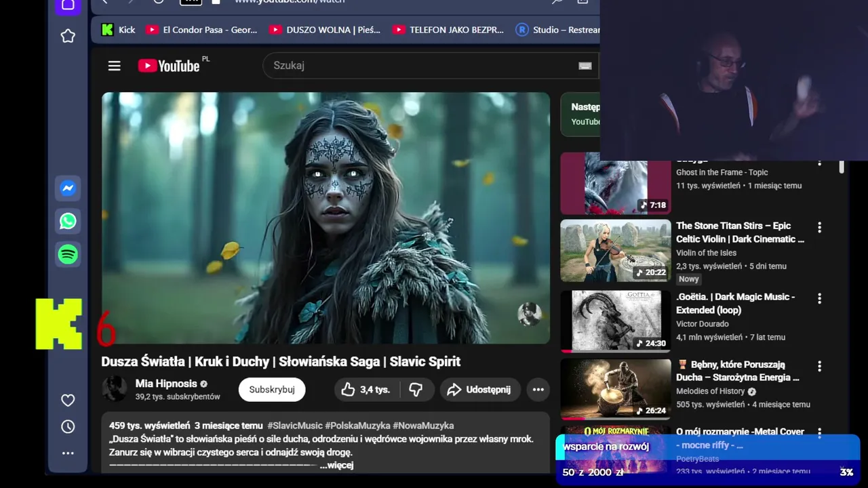Open The Stone Titan Stirs video title
Image resolution: width=868 pixels, height=488 pixels.
pos(741,232)
